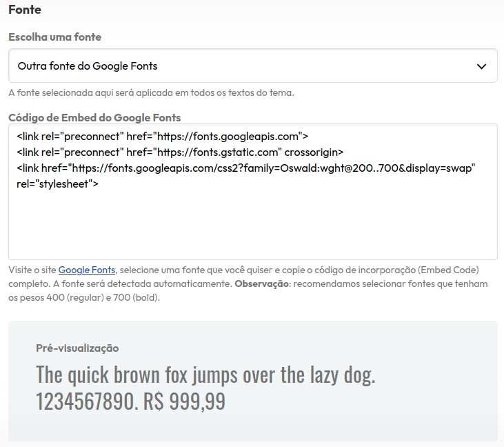Click the bold 'Observação' word
The width and height of the screenshot is (504, 447).
tap(261, 284)
